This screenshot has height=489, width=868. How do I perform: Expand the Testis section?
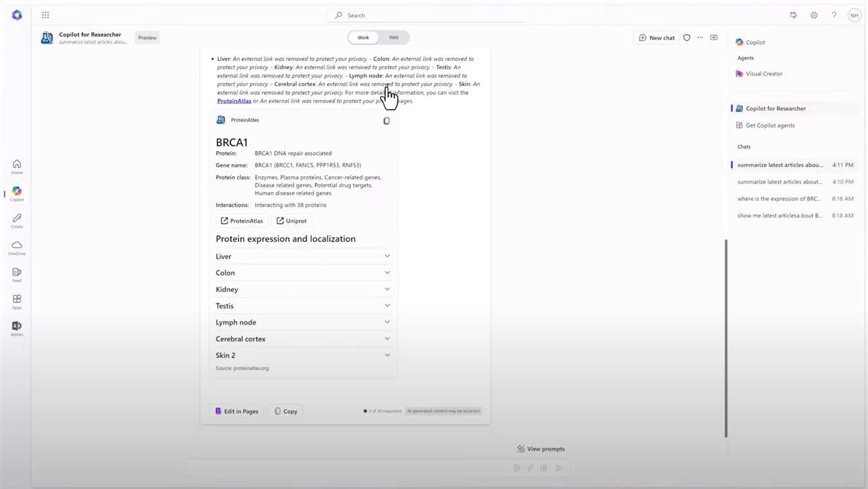tap(303, 306)
